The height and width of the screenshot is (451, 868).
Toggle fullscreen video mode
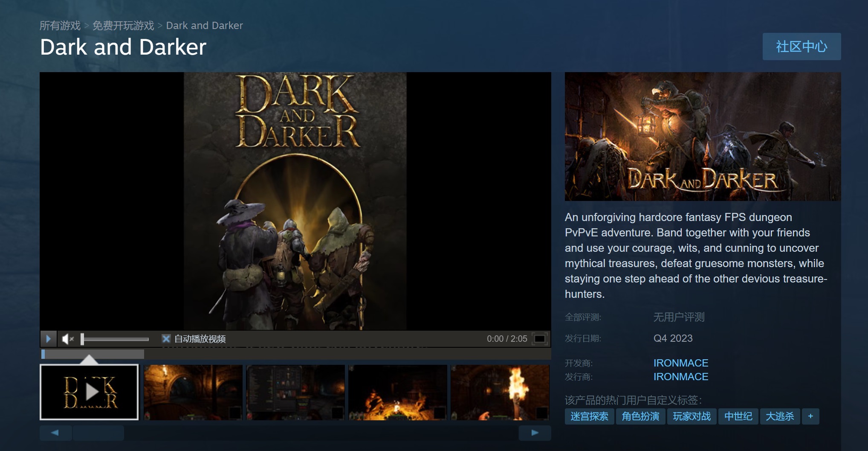tap(540, 339)
